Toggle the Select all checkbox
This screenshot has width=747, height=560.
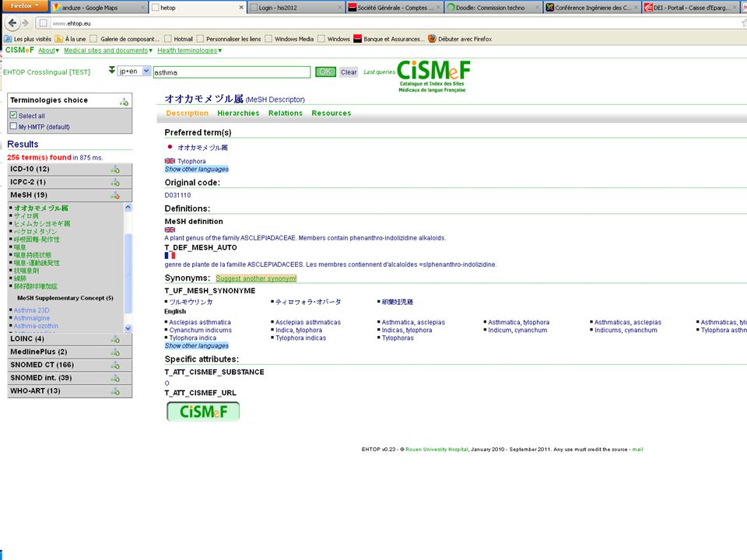13,115
